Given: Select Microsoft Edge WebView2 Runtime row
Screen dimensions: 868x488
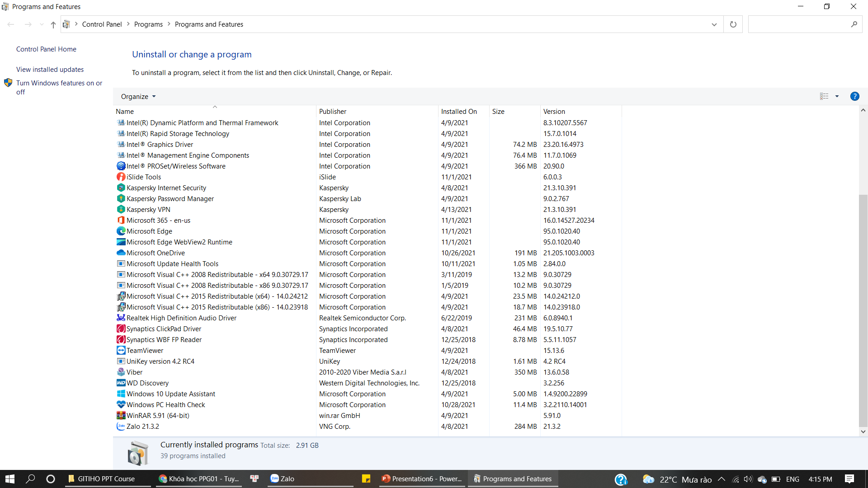Looking at the screenshot, I should pos(368,242).
